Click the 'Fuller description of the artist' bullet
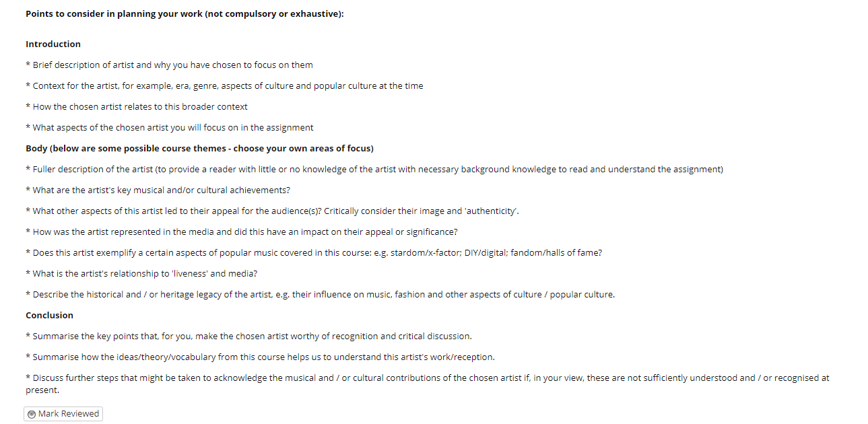The width and height of the screenshot is (868, 424). click(x=374, y=170)
